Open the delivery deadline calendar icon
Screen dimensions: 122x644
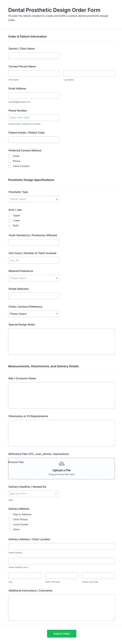tap(56, 494)
